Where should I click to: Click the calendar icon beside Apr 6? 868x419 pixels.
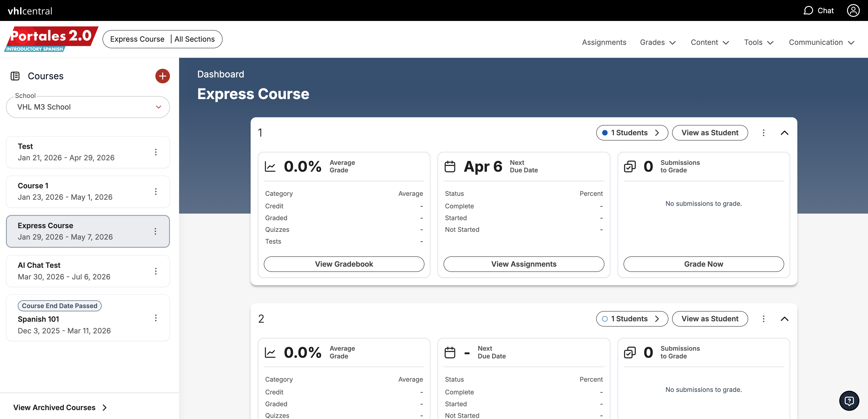(450, 166)
